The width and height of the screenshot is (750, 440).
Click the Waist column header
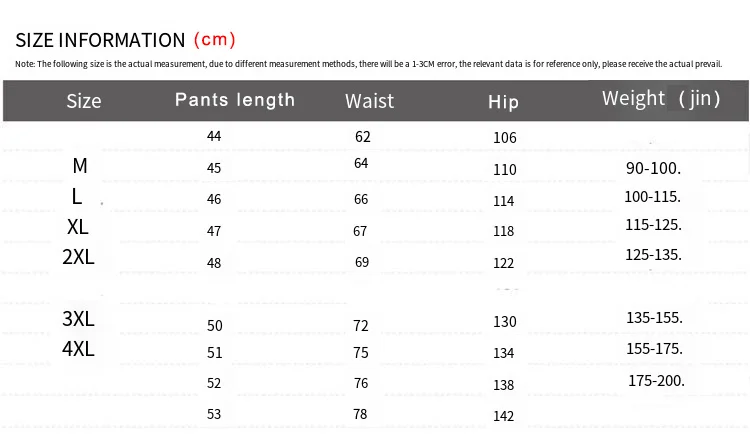point(369,101)
